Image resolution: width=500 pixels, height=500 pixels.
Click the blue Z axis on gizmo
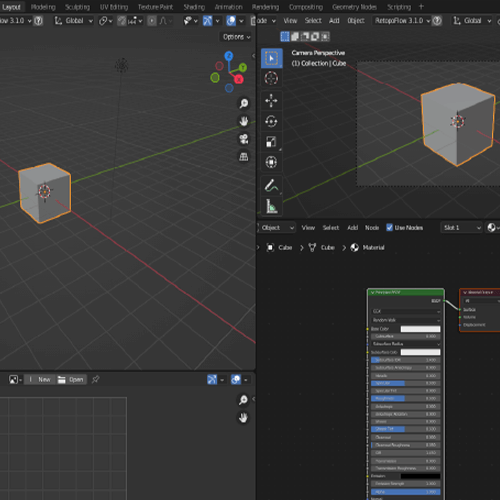pyautogui.click(x=229, y=56)
